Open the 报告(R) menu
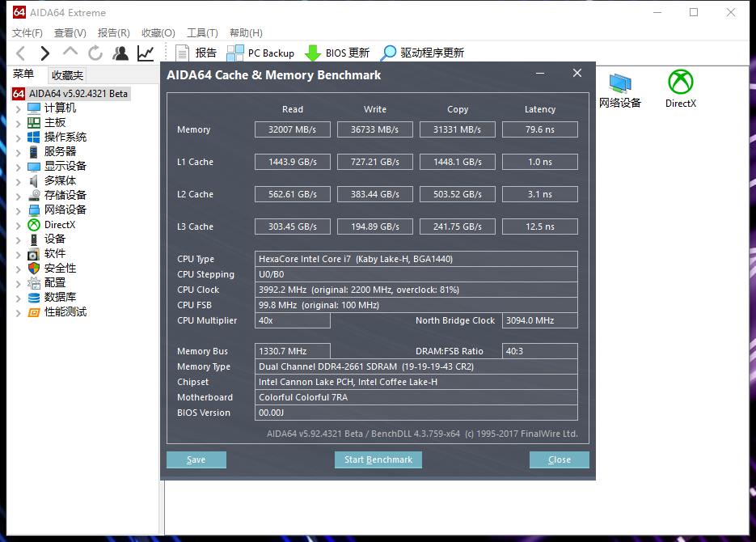 [113, 33]
